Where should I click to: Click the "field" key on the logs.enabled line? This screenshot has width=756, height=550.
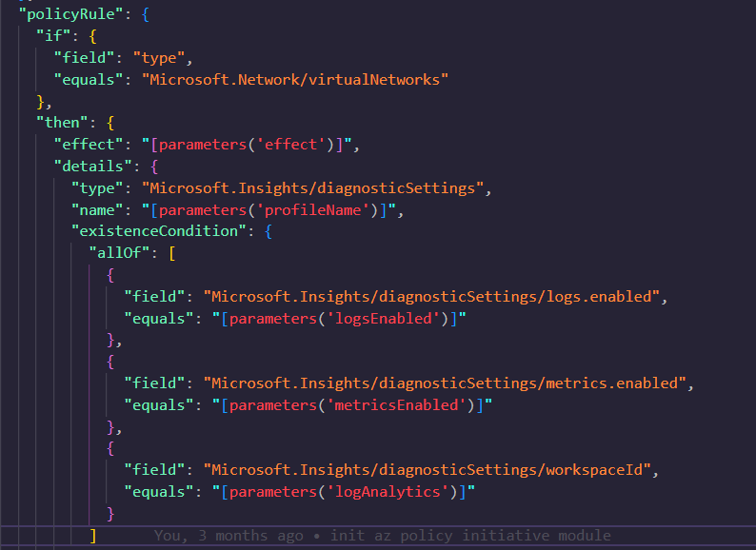coord(155,296)
